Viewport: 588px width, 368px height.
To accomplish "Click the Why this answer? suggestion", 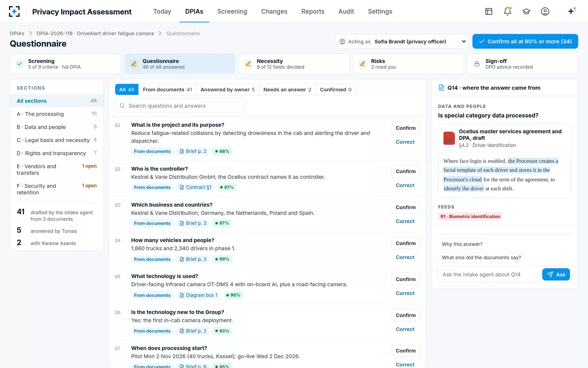I will click(x=462, y=244).
